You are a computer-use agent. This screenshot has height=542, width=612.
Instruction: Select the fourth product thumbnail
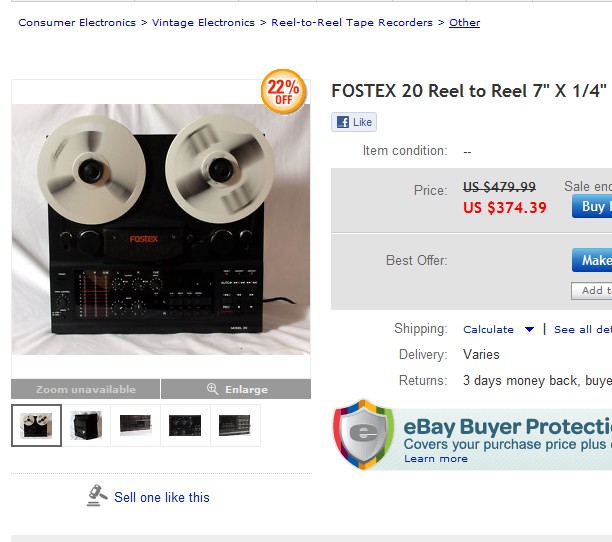click(x=185, y=425)
